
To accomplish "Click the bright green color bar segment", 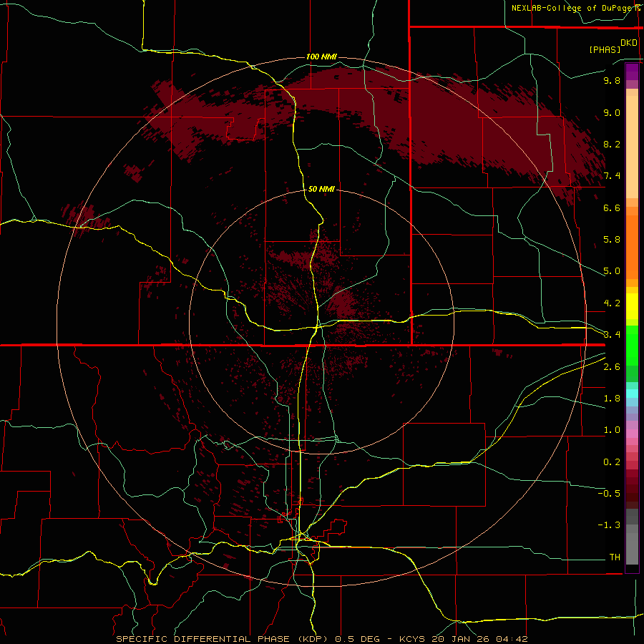I will 632,345.
